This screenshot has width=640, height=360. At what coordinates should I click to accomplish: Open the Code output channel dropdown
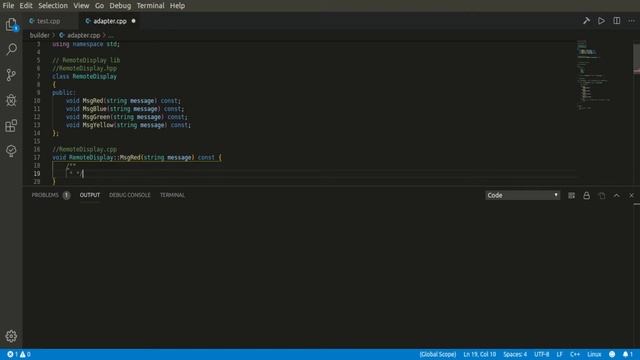point(522,196)
